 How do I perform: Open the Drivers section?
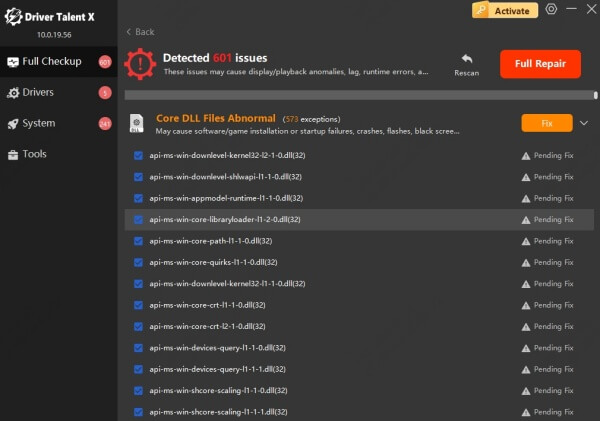click(58, 93)
